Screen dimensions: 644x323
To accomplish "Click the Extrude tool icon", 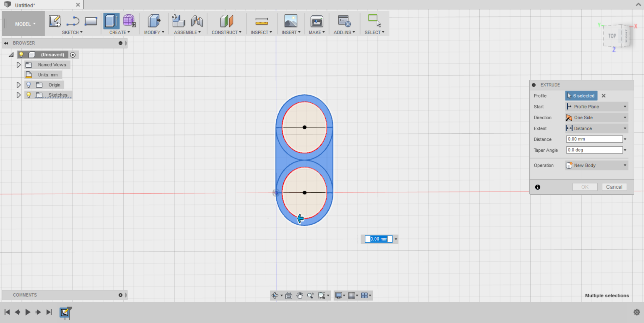I will (x=111, y=21).
